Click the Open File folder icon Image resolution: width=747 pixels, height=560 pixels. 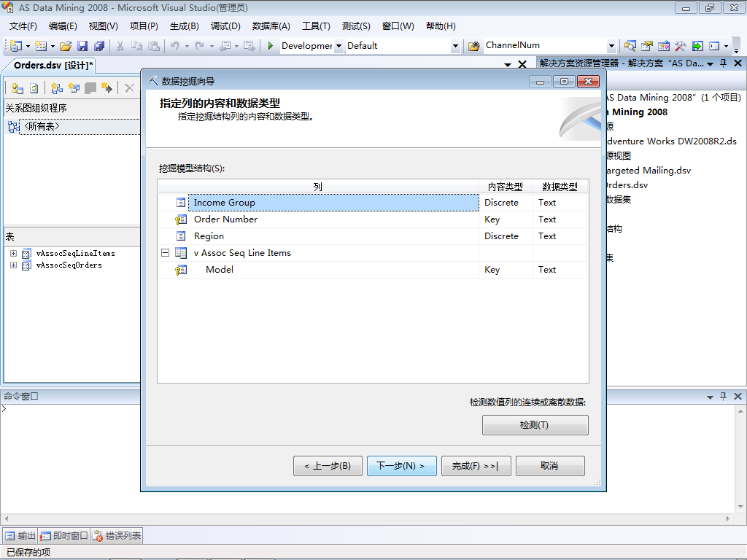point(66,46)
